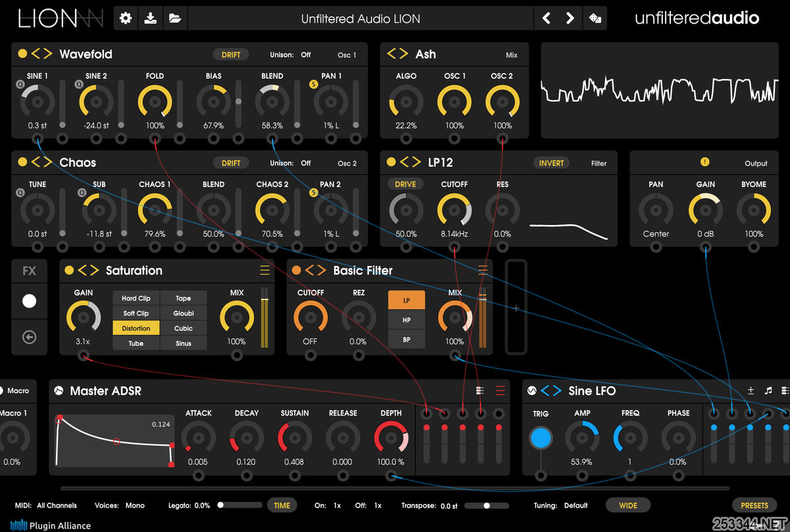790x532 pixels.
Task: Click the Q icon beside TUNE
Action: (x=19, y=193)
